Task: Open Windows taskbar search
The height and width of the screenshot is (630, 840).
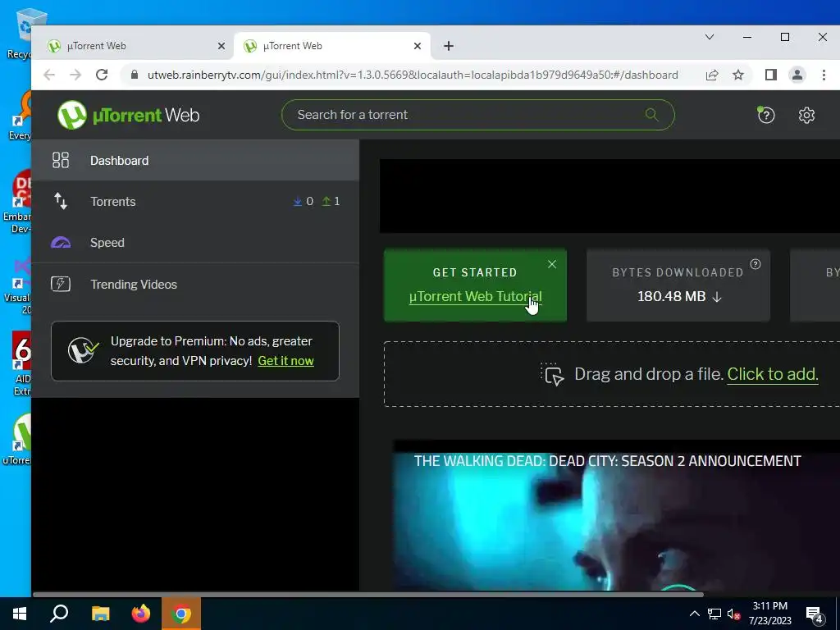Action: tap(59, 614)
